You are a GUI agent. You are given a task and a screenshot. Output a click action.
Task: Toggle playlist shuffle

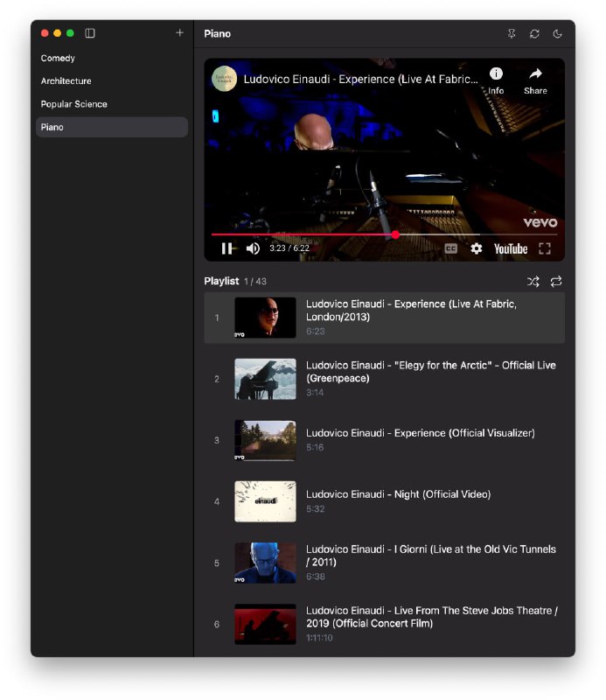click(533, 281)
